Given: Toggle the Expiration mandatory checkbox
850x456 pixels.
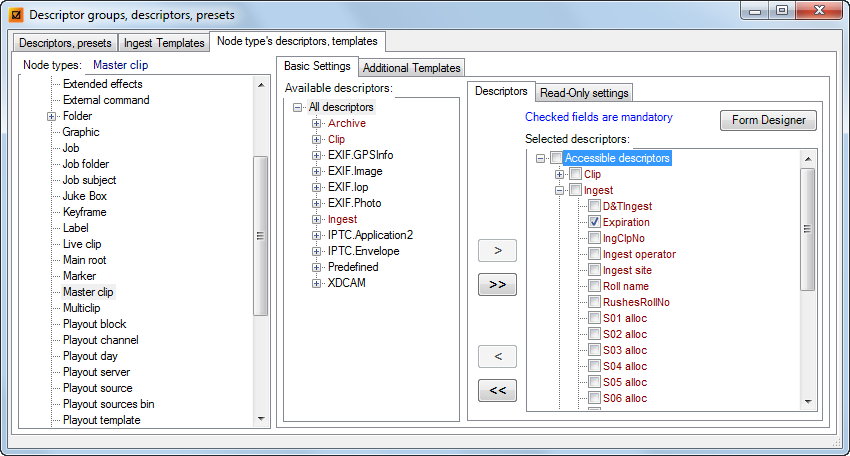Looking at the screenshot, I should tap(595, 222).
